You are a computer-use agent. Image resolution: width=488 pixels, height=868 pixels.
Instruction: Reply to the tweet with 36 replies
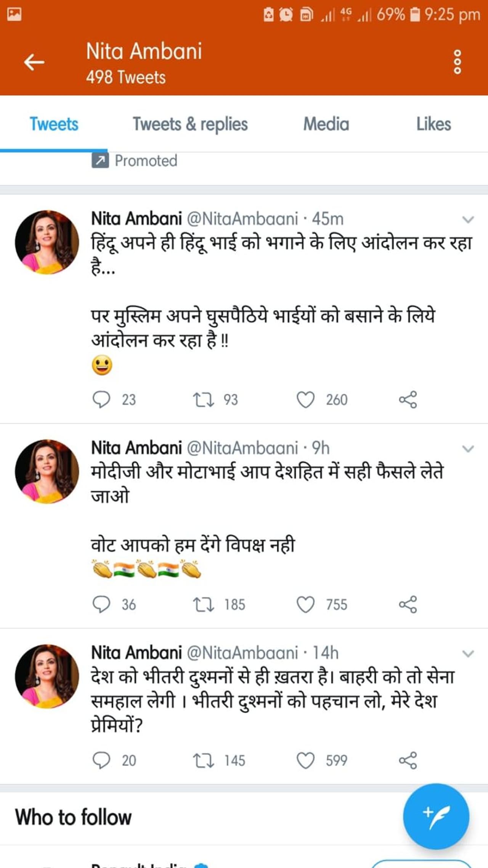(x=101, y=604)
